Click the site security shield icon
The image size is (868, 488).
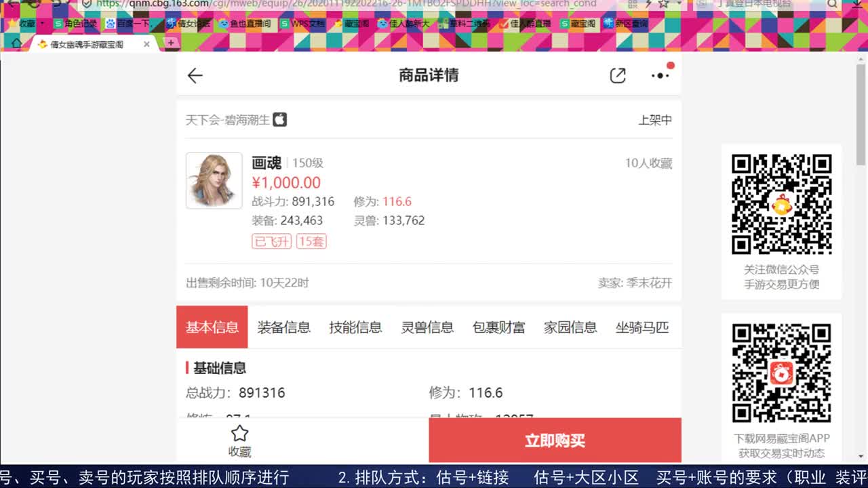point(86,4)
